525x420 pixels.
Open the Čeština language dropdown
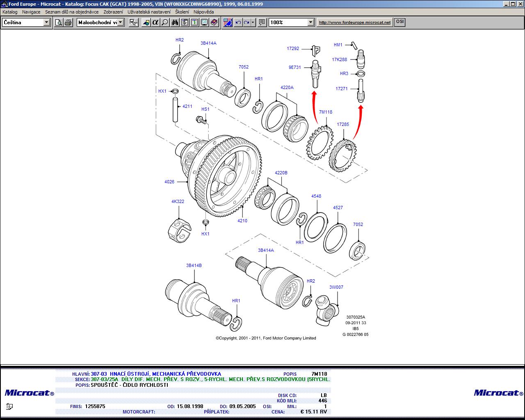click(x=47, y=23)
